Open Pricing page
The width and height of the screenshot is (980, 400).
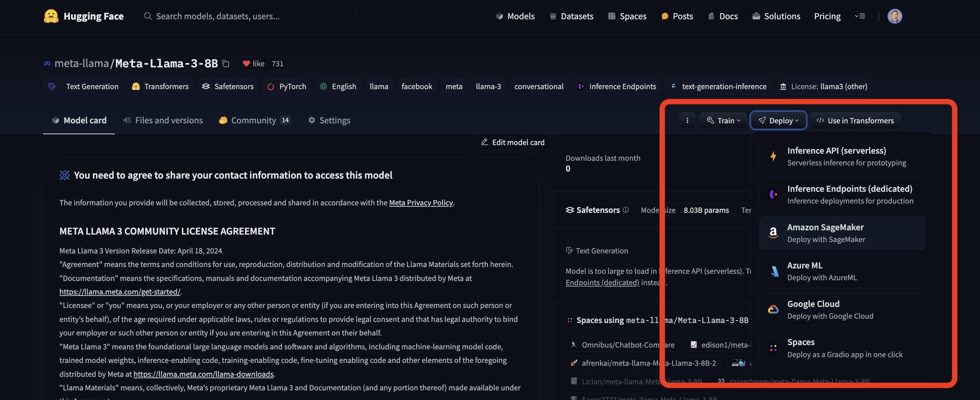tap(827, 16)
